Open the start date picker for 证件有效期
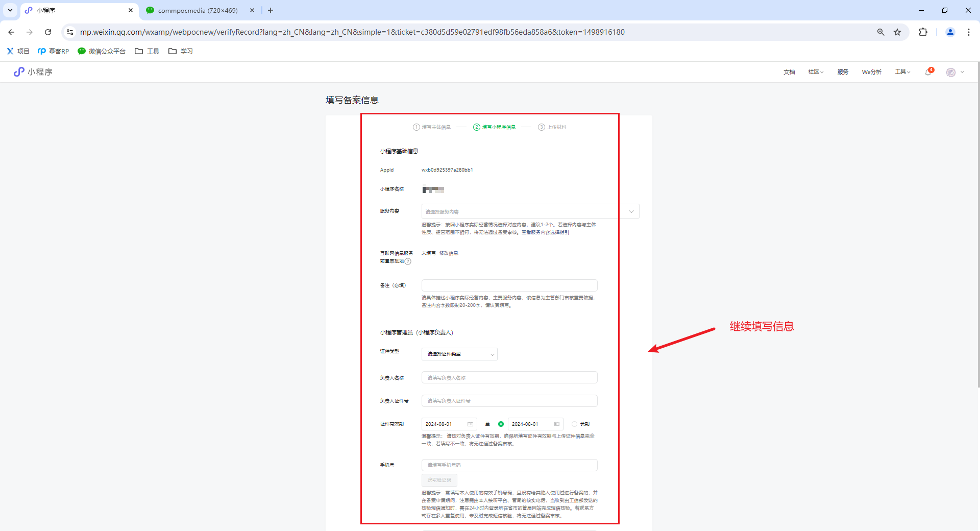 pyautogui.click(x=449, y=424)
